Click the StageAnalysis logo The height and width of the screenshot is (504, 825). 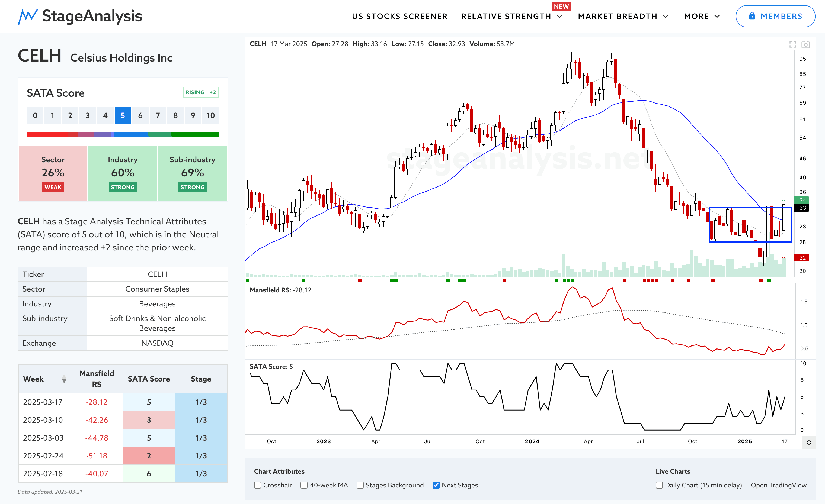click(80, 16)
